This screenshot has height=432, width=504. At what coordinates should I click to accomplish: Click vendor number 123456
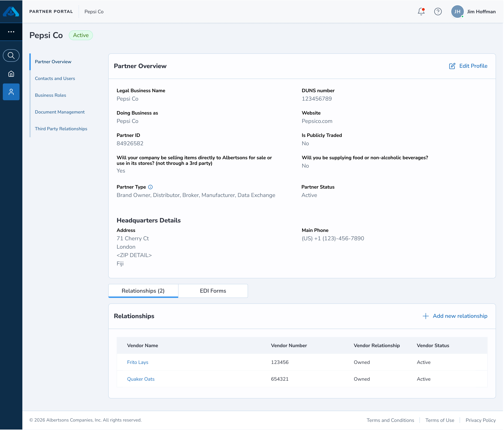tap(280, 363)
